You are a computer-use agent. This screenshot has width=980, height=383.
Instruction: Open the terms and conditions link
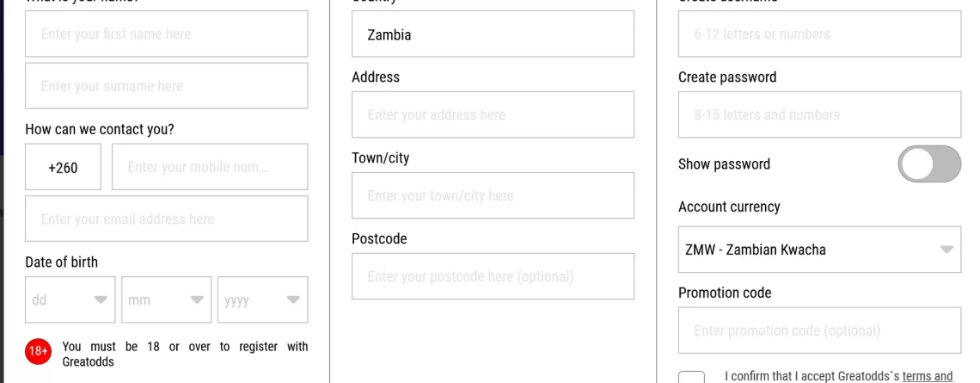click(x=928, y=376)
